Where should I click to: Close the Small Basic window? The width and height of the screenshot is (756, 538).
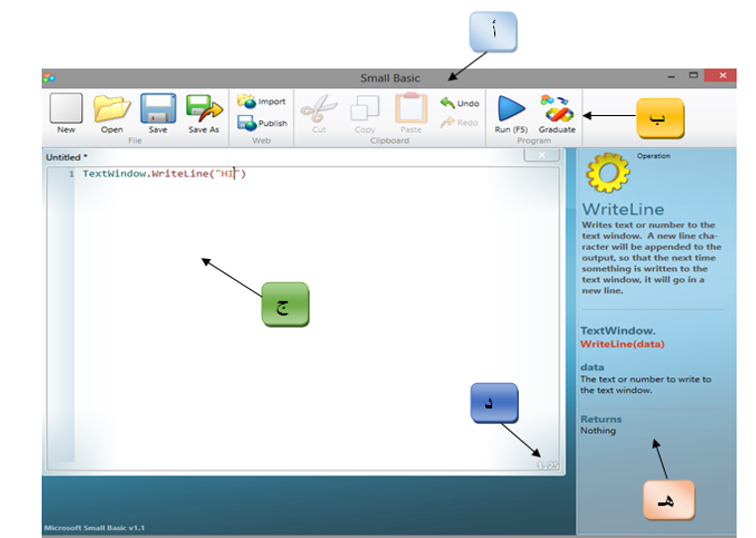click(722, 75)
